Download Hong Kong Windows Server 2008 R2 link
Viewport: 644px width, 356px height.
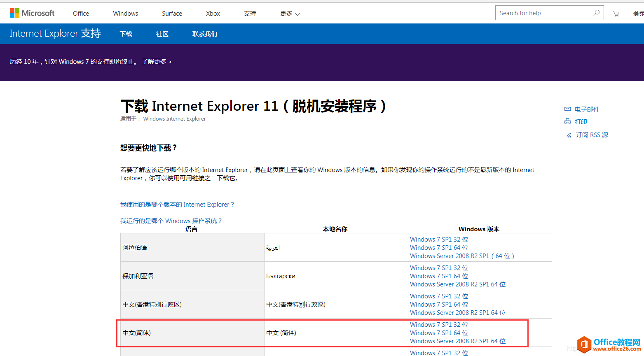pos(458,313)
